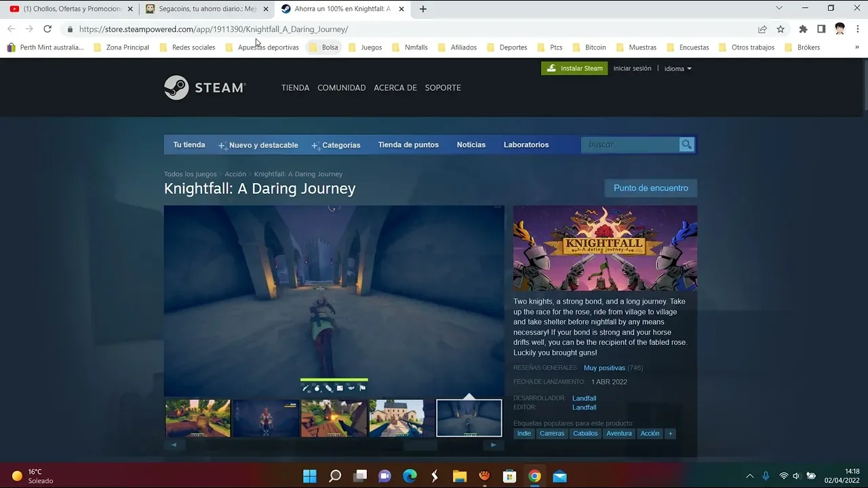Viewport: 868px width, 488px height.
Task: Click the Todos los juegos breadcrumb
Action: click(x=191, y=174)
